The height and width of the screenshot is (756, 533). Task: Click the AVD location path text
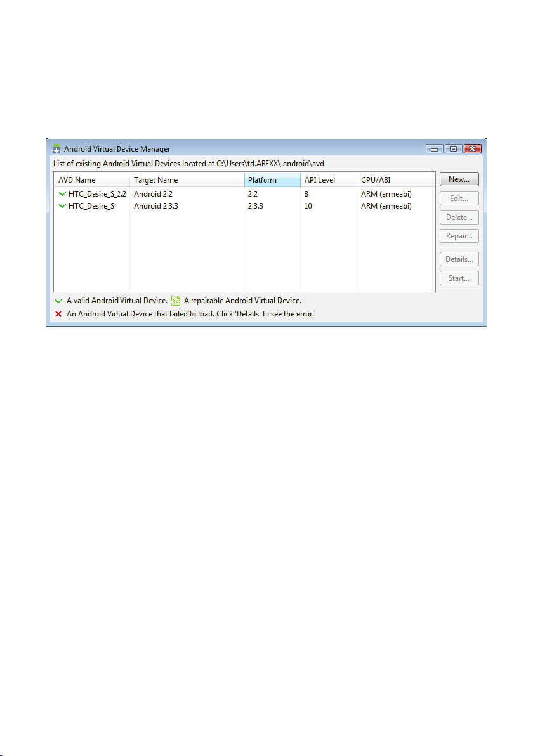pos(270,164)
